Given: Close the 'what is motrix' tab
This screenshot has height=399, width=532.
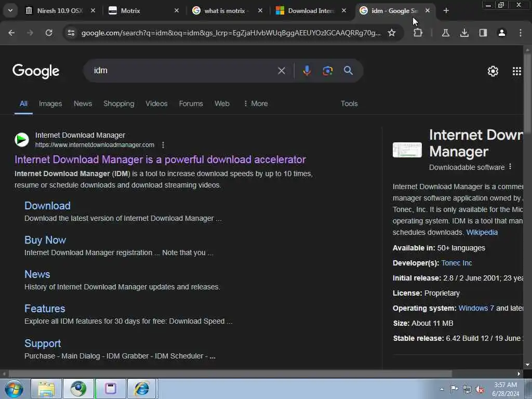Looking at the screenshot, I should (x=260, y=11).
